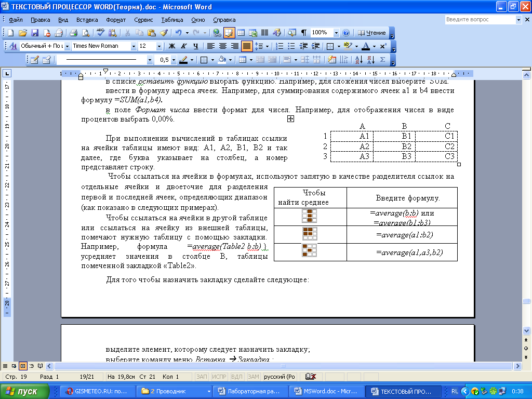Open the Файл menu
The image size is (532, 399).
(x=16, y=20)
